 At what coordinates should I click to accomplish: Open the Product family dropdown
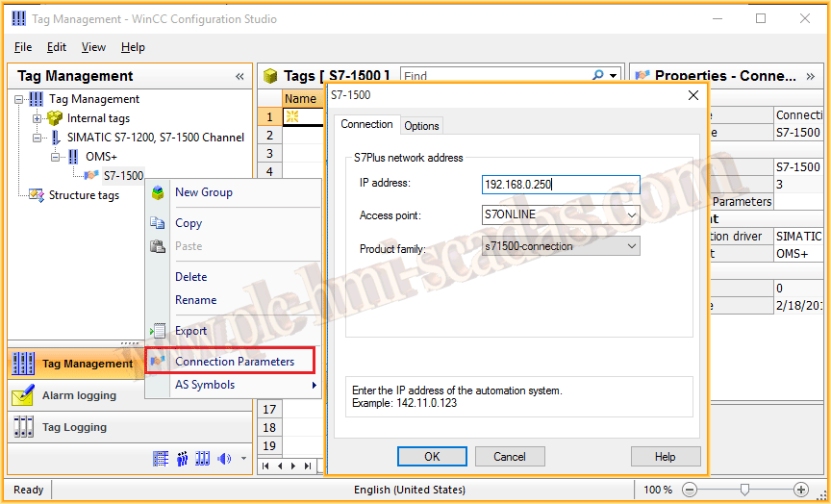(631, 246)
